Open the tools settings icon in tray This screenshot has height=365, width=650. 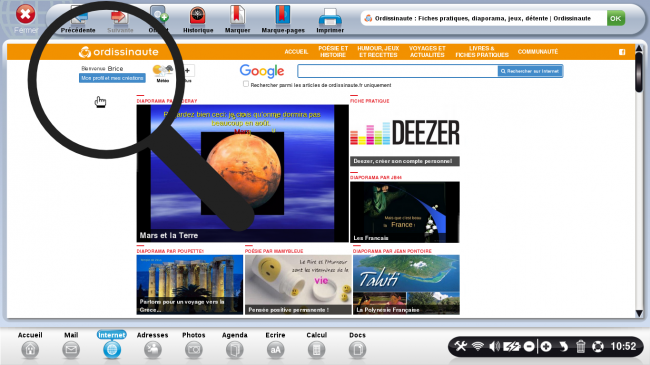tap(460, 346)
